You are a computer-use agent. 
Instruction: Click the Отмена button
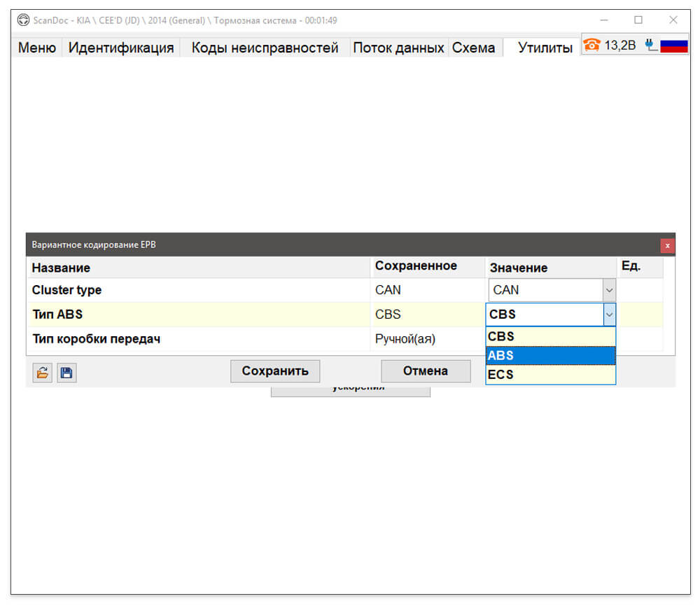coord(426,371)
